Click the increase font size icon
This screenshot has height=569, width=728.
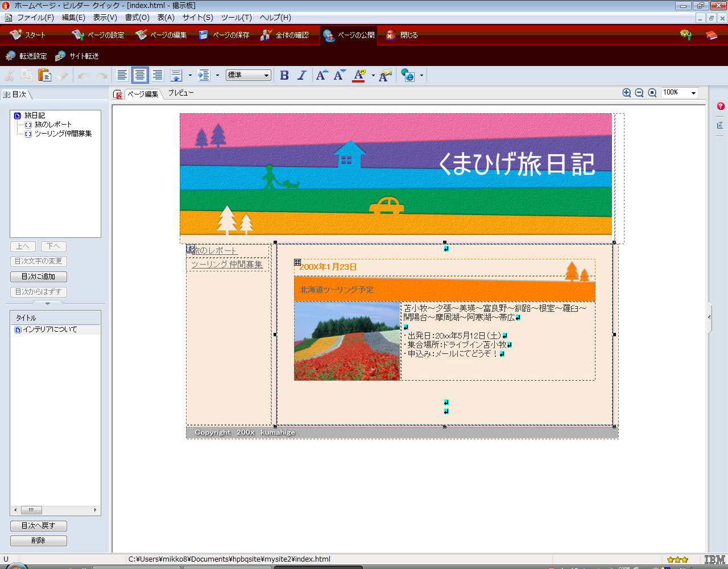coord(322,75)
